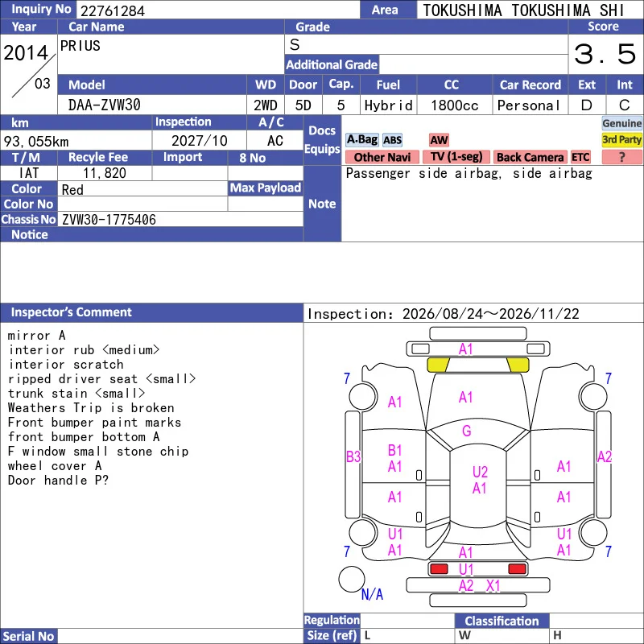
Task: Click the ABS equipment badge
Action: click(392, 140)
